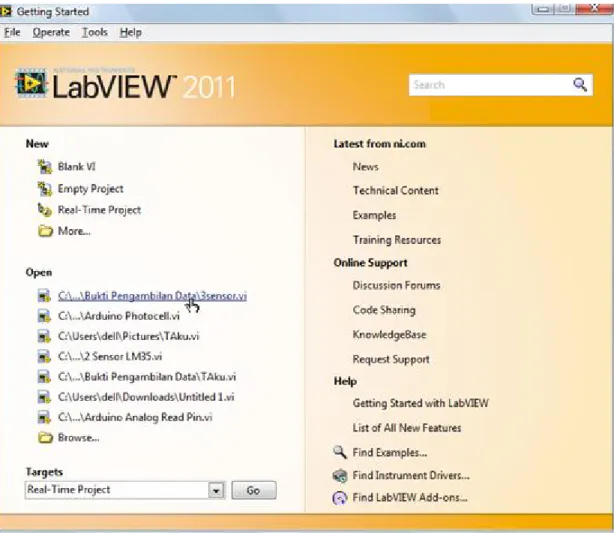Viewport: 614px width, 533px height.
Task: Click the VI icon beside Pictures\TAku.vi
Action: (44, 336)
